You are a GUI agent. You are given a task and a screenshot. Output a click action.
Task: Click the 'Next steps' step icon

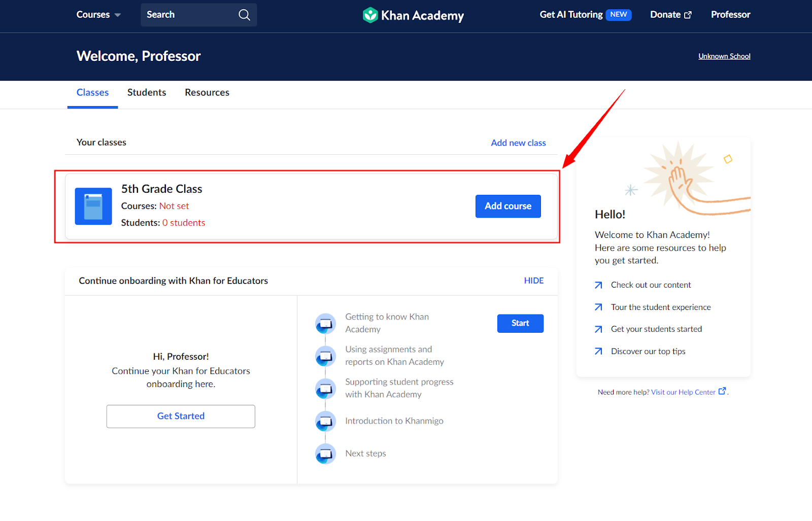tap(325, 454)
